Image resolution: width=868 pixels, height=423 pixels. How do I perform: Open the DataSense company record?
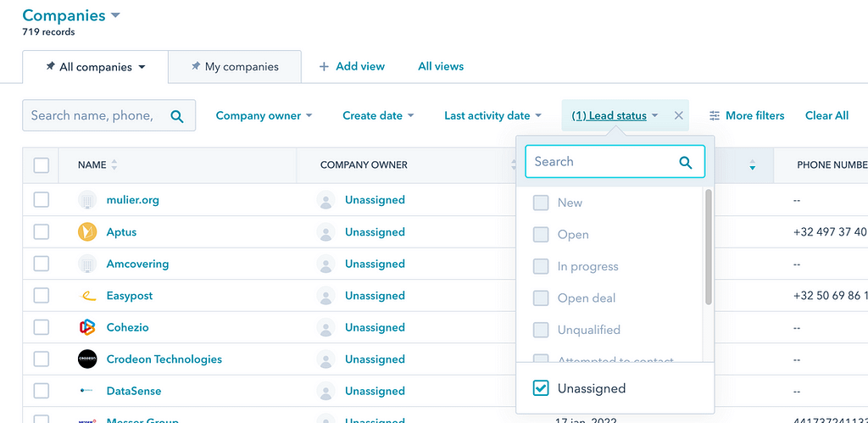[133, 391]
